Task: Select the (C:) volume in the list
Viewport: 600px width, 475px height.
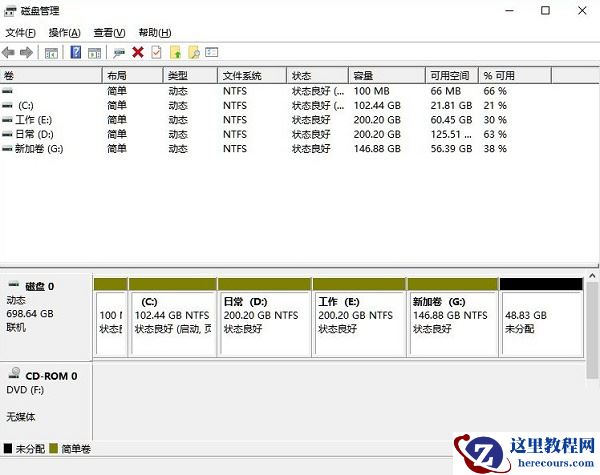Action: [26, 106]
